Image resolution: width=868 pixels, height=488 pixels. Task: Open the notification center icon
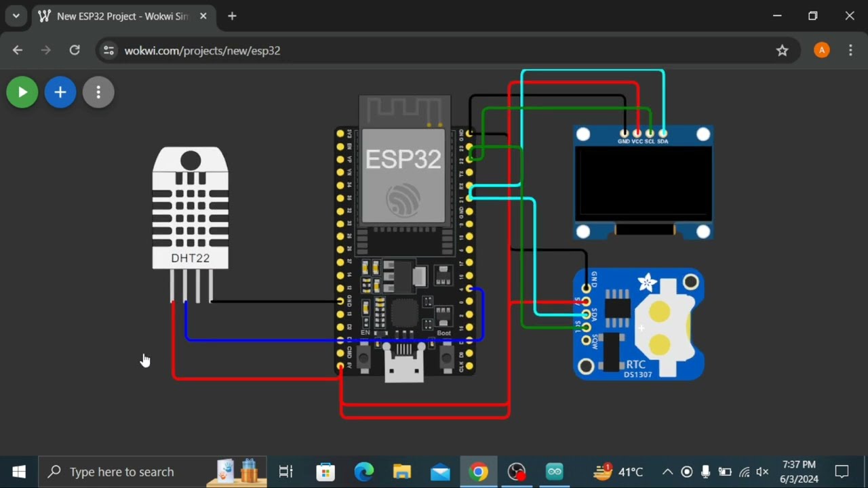point(842,472)
